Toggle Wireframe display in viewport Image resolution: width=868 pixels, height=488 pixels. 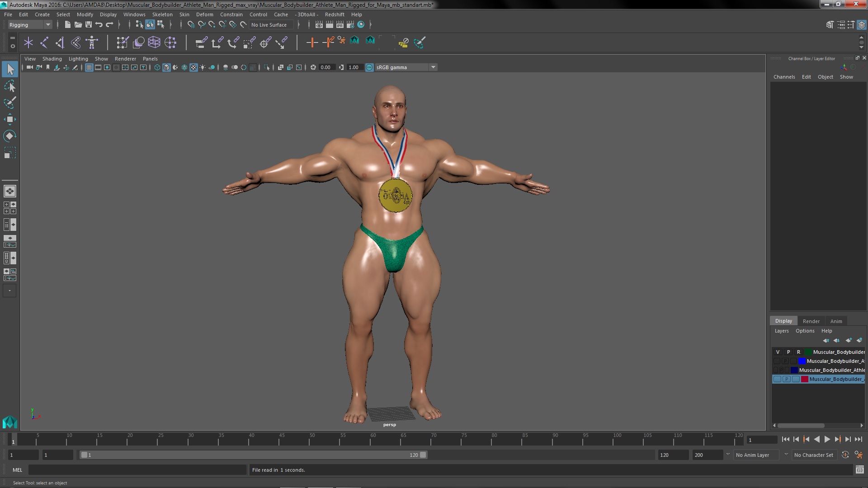157,67
